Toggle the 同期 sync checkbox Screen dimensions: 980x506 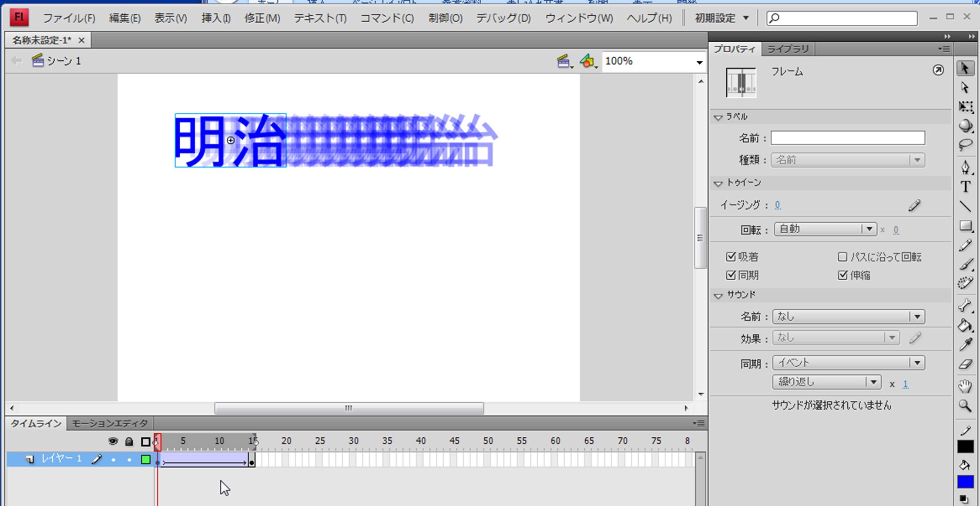(731, 275)
